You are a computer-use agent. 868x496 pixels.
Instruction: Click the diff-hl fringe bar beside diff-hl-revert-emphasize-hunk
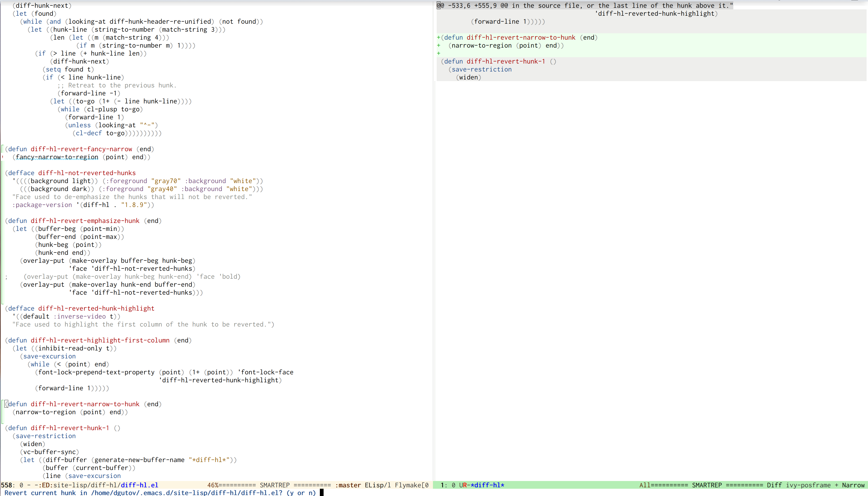(2, 221)
